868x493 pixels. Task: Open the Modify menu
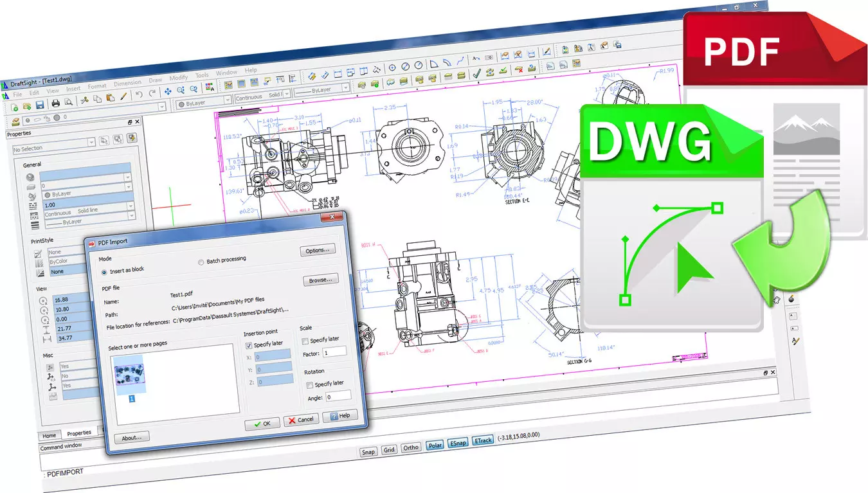(x=179, y=78)
